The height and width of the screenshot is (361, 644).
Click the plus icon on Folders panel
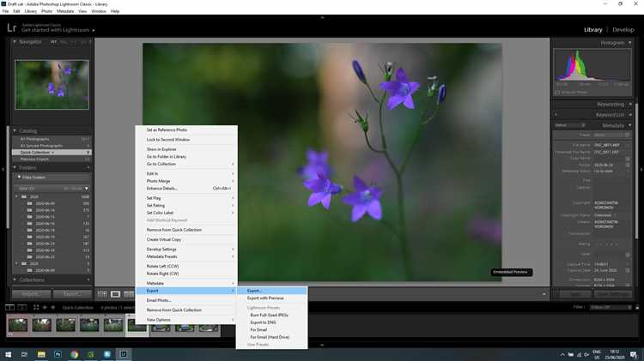tap(88, 168)
